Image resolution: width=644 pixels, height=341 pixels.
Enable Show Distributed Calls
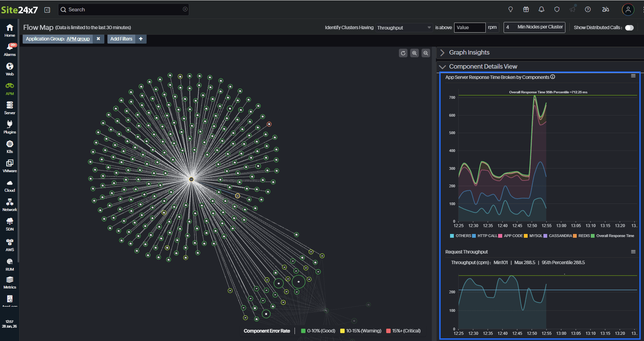pos(629,27)
